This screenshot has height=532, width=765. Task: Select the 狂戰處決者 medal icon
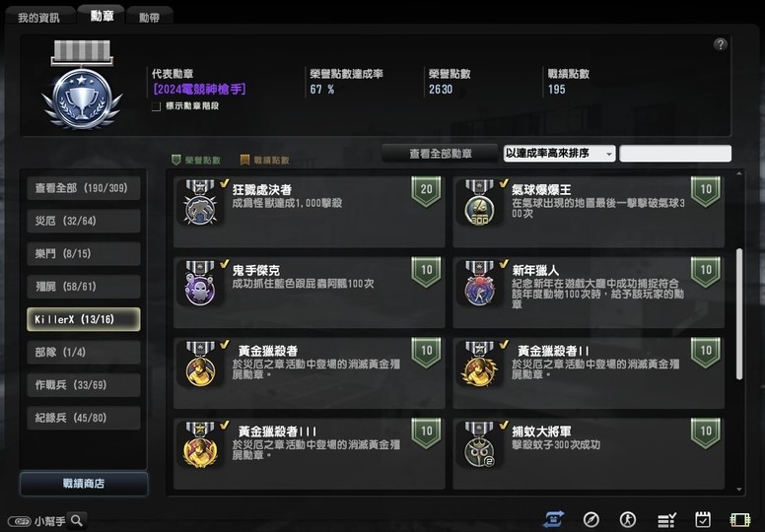pos(200,203)
